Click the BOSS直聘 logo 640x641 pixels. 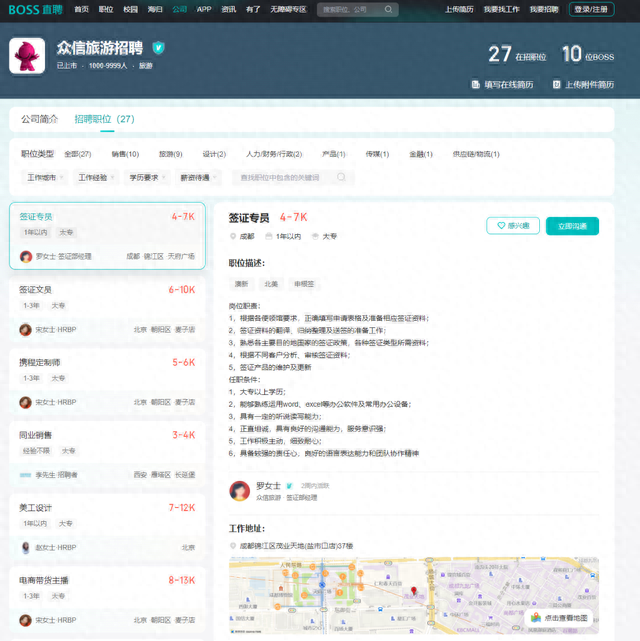click(x=36, y=9)
